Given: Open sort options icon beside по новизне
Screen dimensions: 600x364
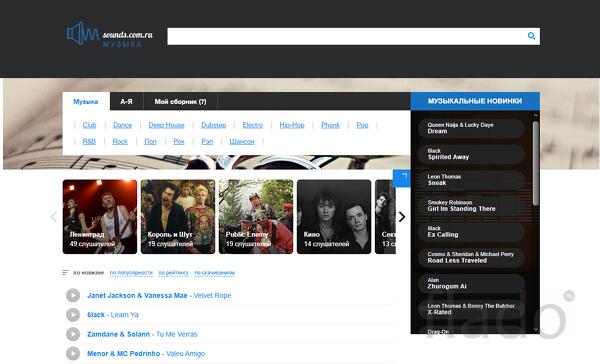Looking at the screenshot, I should click(x=65, y=273).
